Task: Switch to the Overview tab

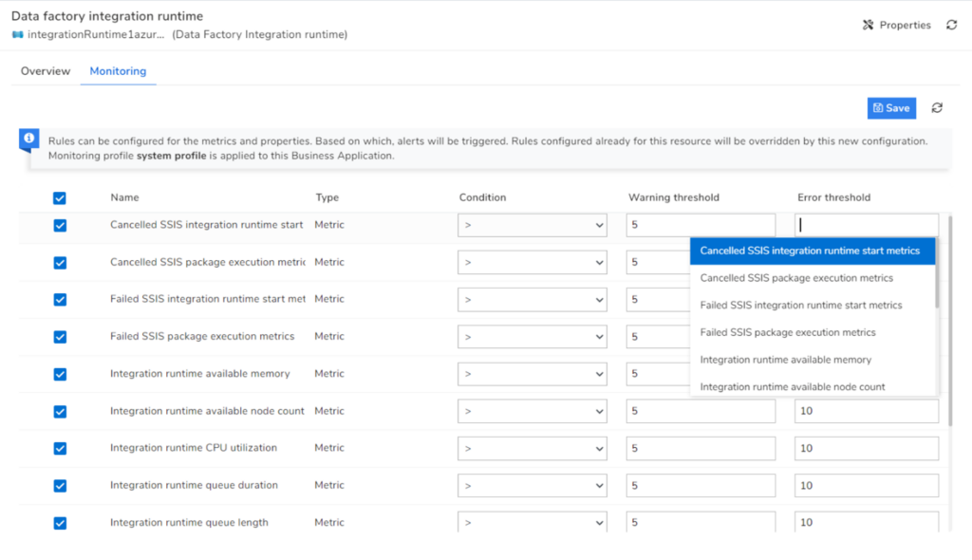Action: tap(45, 70)
